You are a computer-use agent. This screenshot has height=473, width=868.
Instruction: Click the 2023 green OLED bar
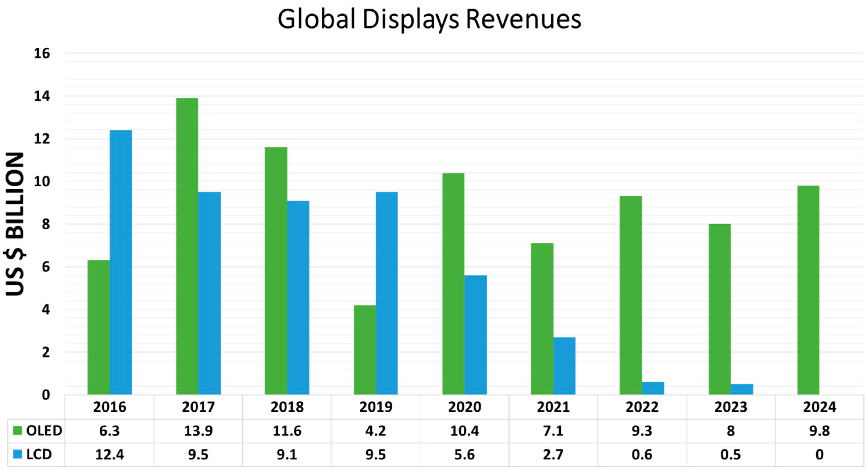pyautogui.click(x=719, y=309)
